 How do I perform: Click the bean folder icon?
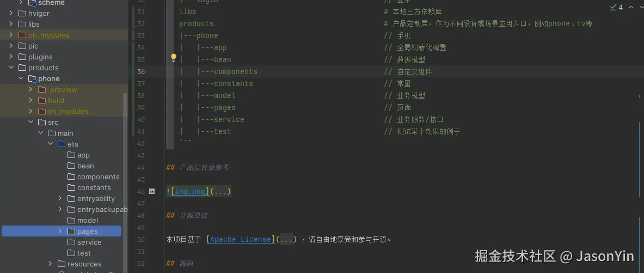(71, 166)
